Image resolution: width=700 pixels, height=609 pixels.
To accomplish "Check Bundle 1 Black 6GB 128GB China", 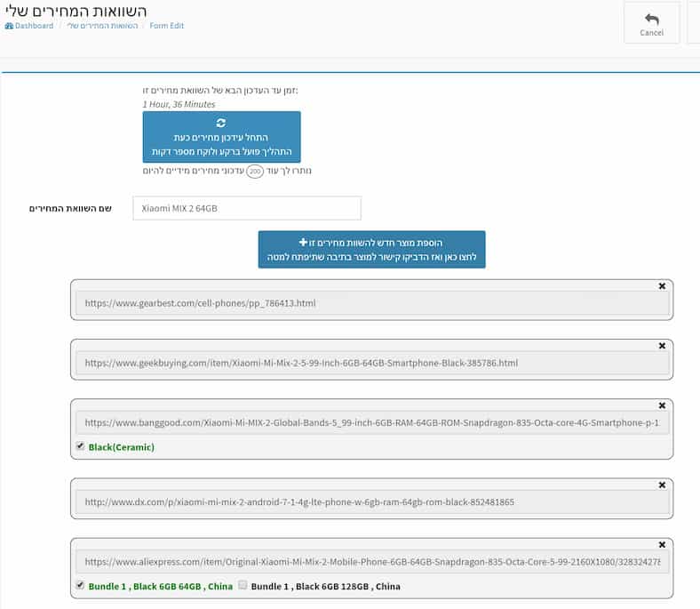I will pos(243,585).
